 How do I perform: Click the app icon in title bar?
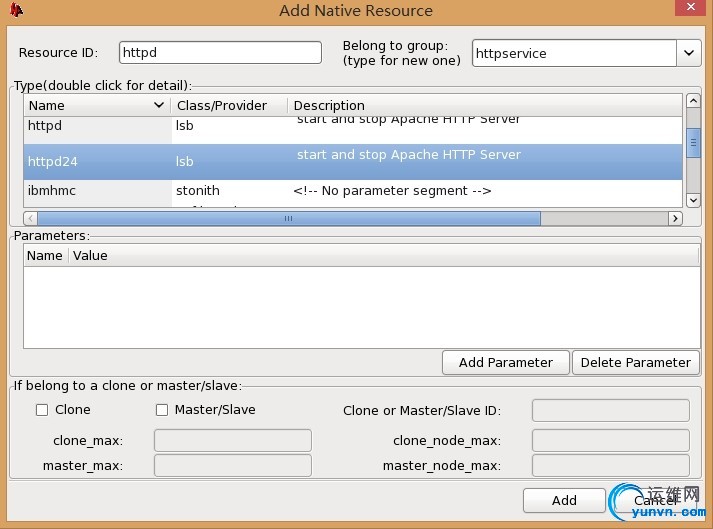(16, 10)
